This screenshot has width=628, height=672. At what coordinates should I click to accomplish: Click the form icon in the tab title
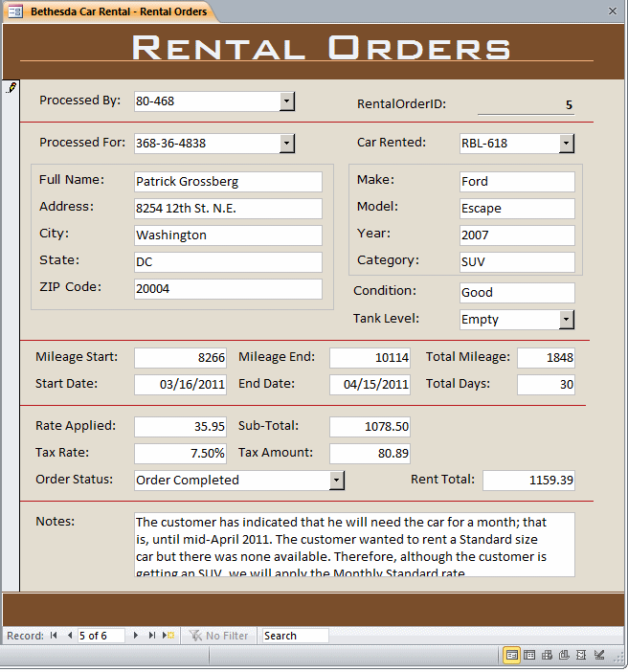pos(15,11)
